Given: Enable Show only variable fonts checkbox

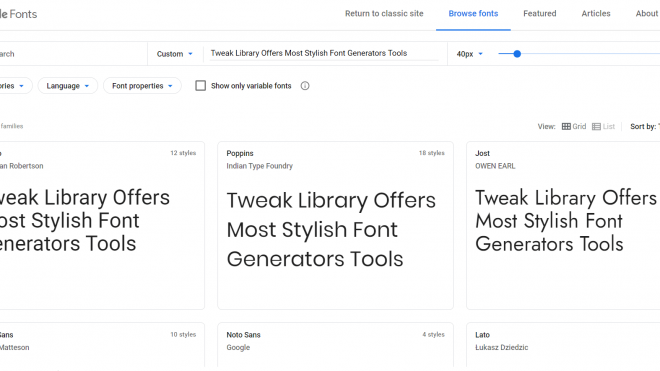Looking at the screenshot, I should click(x=200, y=86).
